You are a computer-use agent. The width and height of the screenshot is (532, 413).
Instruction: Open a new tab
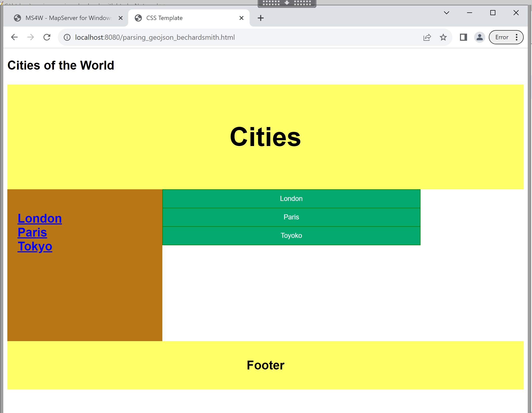260,18
